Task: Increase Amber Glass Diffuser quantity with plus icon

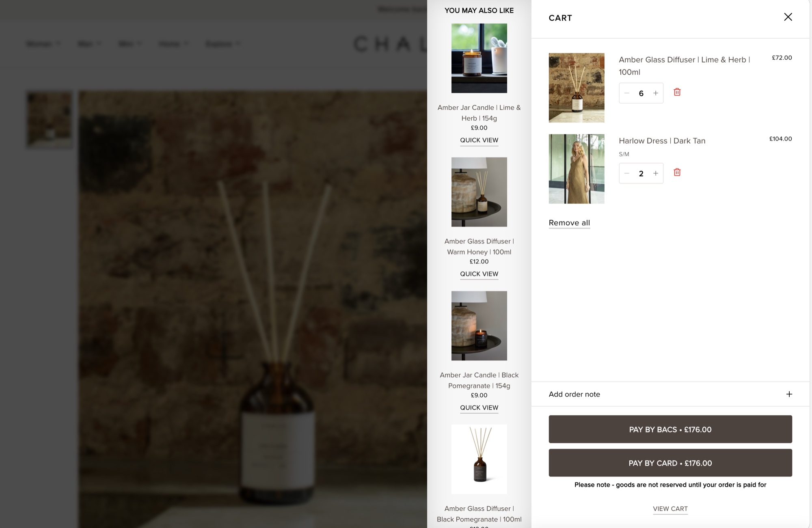Action: pyautogui.click(x=655, y=93)
